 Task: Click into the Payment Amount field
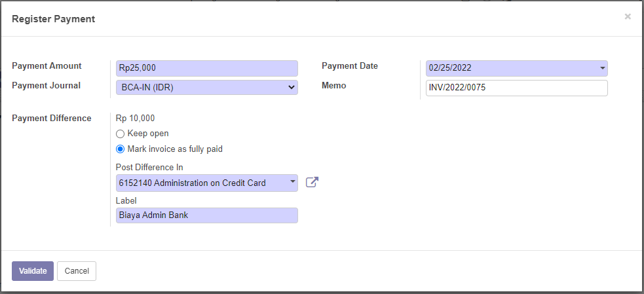coord(206,68)
